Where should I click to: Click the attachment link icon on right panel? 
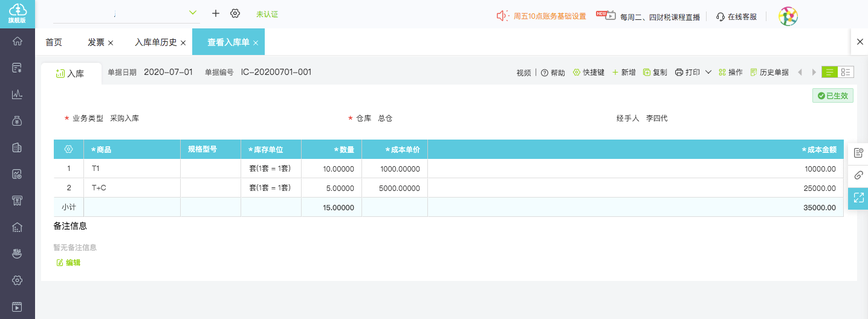[x=858, y=175]
